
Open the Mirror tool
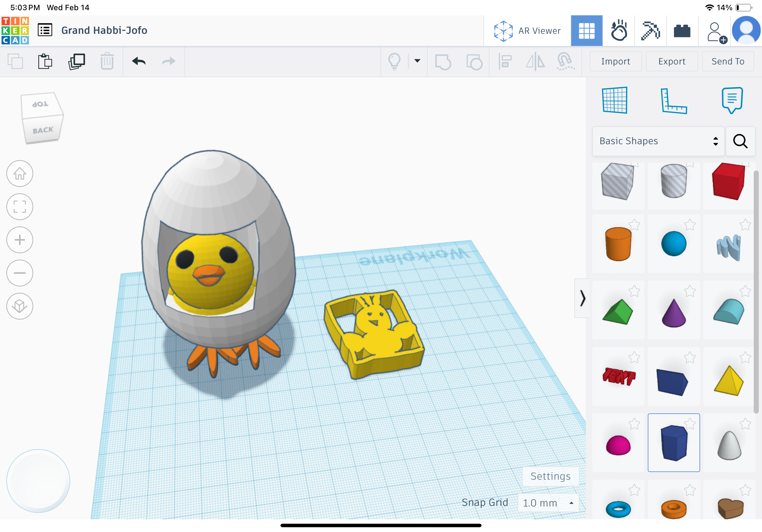click(x=535, y=62)
